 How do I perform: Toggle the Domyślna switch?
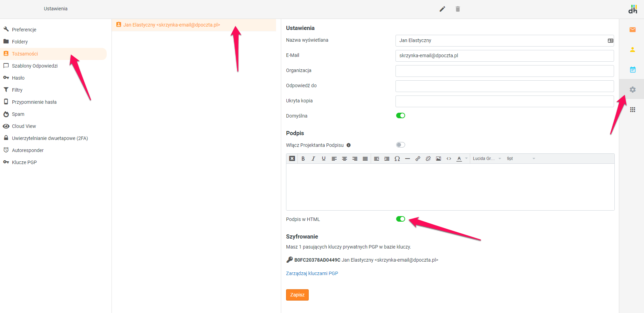point(401,115)
